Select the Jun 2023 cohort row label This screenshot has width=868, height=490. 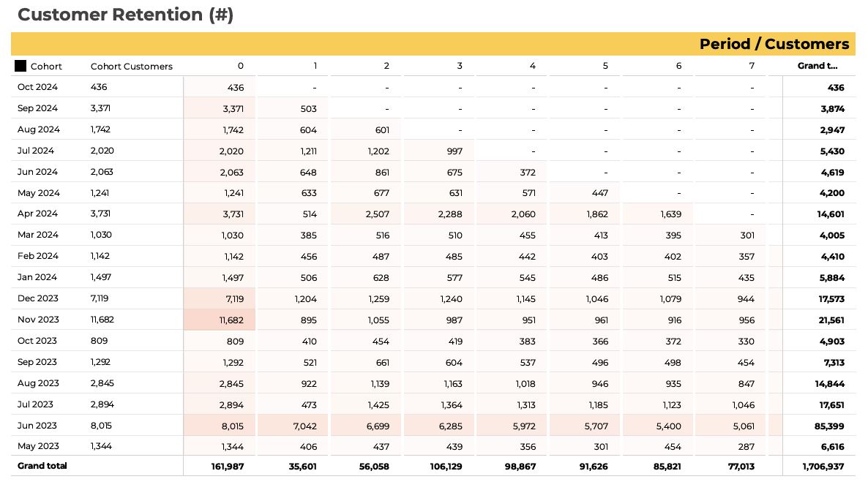tap(37, 426)
